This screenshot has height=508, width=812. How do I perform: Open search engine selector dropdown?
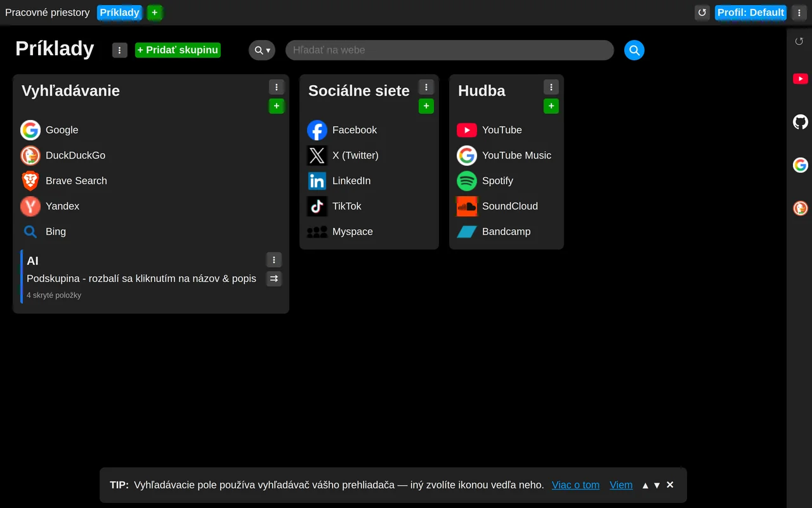click(262, 50)
